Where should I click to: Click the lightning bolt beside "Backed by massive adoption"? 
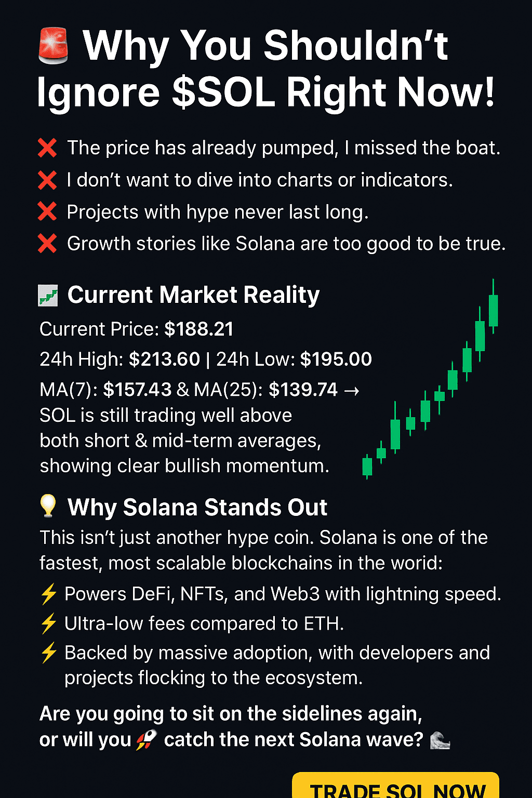pos(49,653)
